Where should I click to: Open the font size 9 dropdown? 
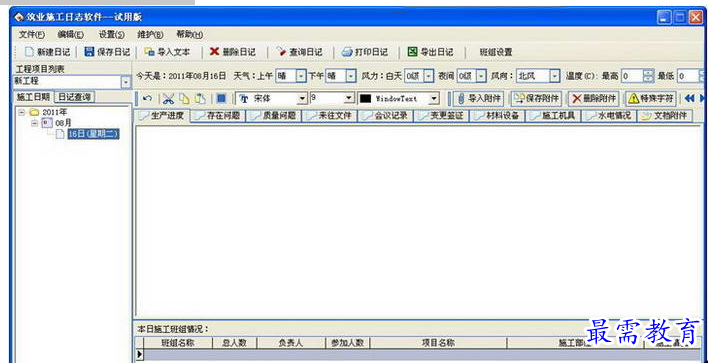349,98
